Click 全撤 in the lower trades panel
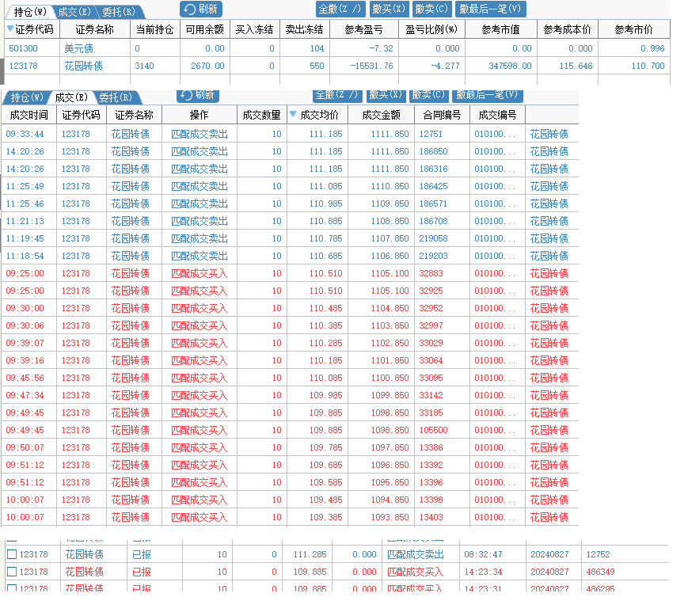 (337, 95)
